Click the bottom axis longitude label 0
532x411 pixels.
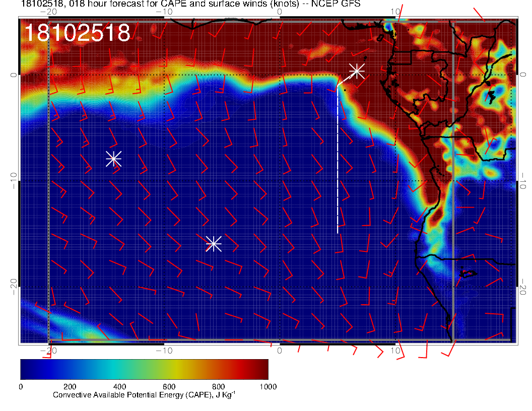point(280,351)
